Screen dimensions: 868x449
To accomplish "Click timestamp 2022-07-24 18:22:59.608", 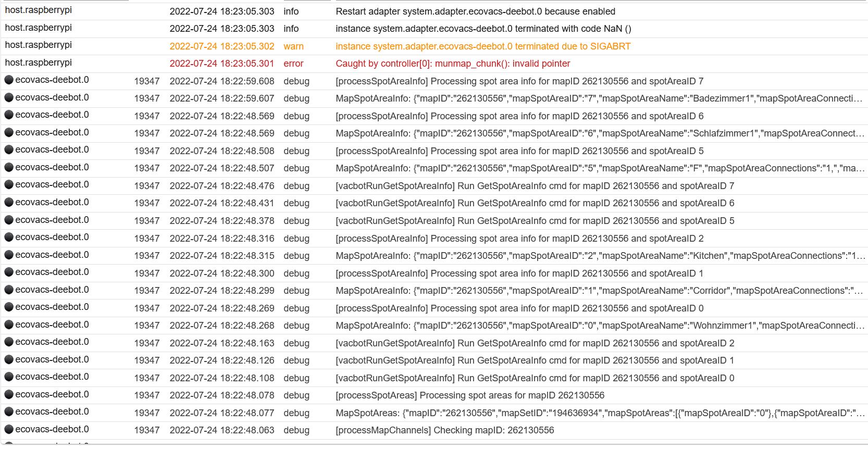I will coord(222,81).
